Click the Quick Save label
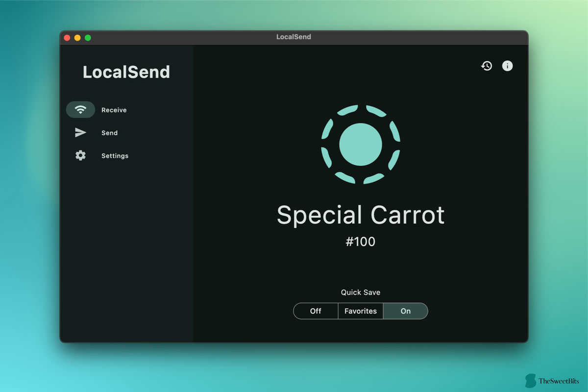588x392 pixels. coord(361,293)
